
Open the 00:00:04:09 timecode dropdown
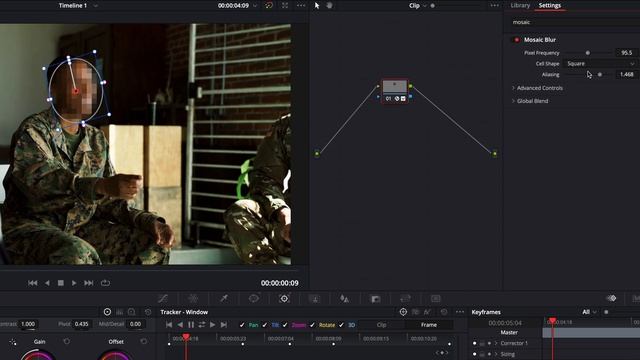[x=255, y=6]
